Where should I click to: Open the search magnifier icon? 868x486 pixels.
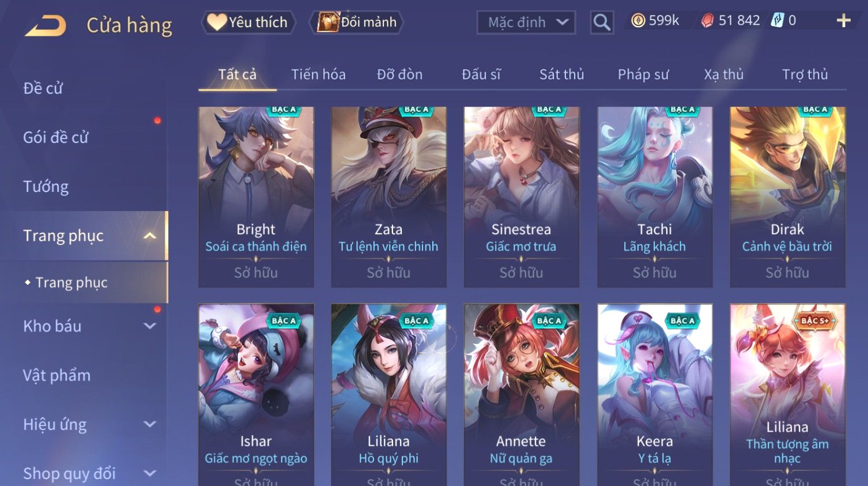602,22
